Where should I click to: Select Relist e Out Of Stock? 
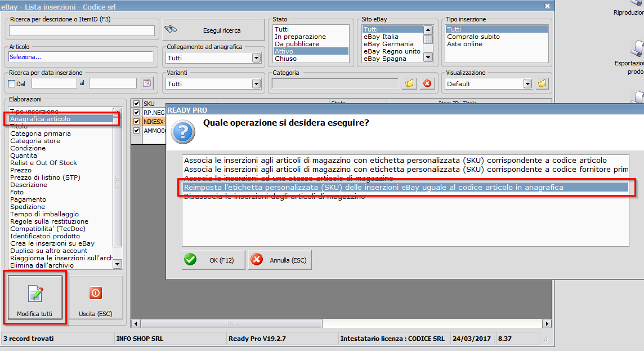(x=61, y=163)
